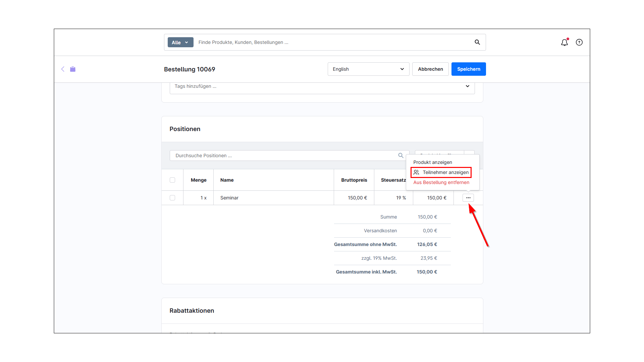The image size is (644, 362).
Task: Open the Alle search filter dropdown
Action: (180, 42)
